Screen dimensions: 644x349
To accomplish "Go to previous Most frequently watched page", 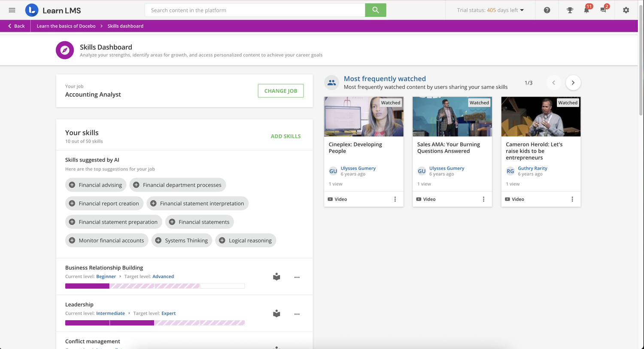I will point(553,83).
